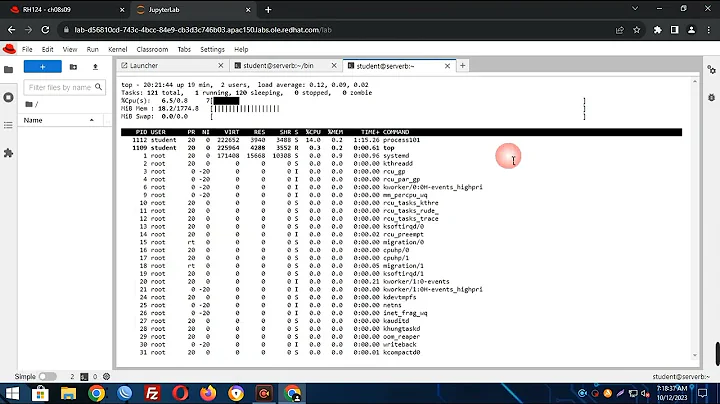The image size is (720, 404).
Task: Click the blue New Launcher plus button
Action: pyautogui.click(x=43, y=67)
